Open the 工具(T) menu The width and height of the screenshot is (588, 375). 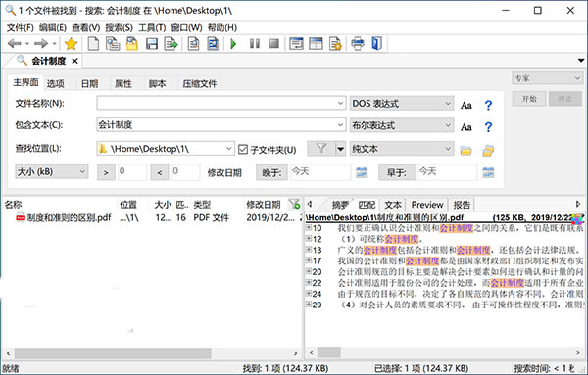tap(152, 27)
